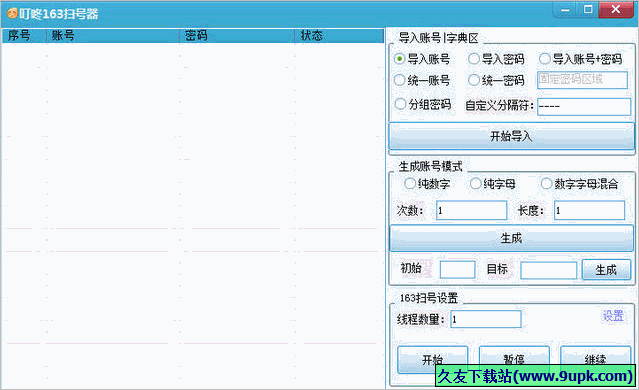This screenshot has height=390, width=639.
Task: Focus the 固定密码区域 input field
Action: point(582,80)
